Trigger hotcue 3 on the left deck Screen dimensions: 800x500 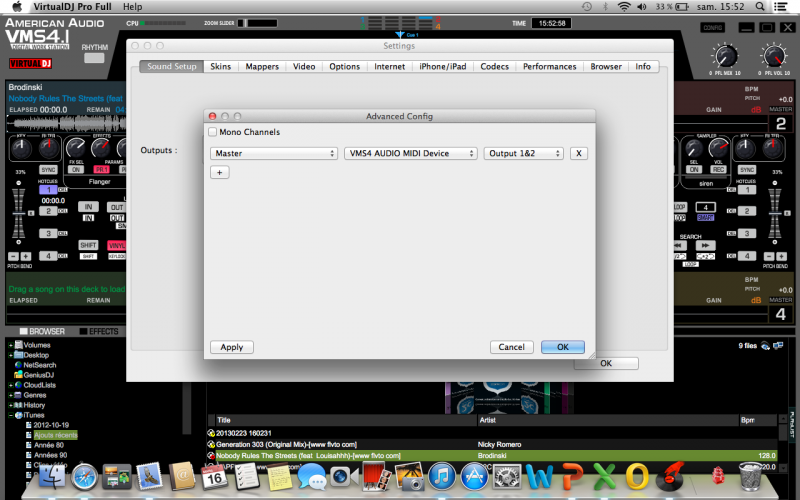(x=48, y=233)
